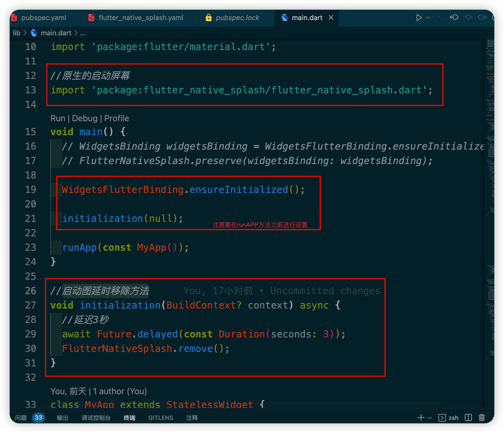Viewport: 504px width, 433px height.
Task: Kill the terminal with the trash icon
Action: [x=482, y=418]
